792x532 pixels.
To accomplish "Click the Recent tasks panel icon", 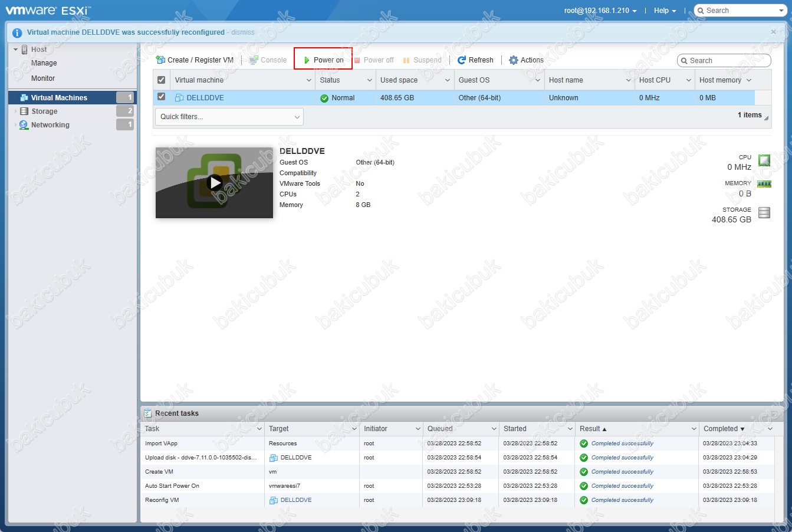I will [x=149, y=413].
